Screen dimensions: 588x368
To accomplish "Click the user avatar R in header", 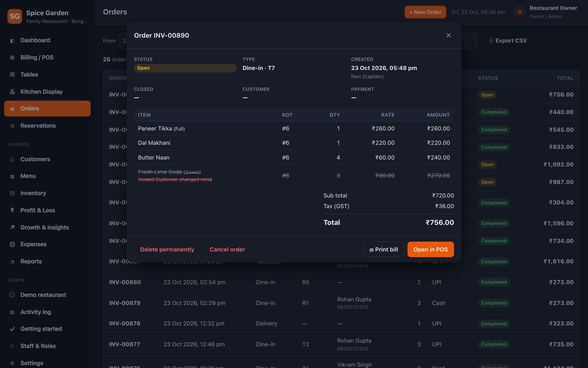I will click(x=519, y=12).
